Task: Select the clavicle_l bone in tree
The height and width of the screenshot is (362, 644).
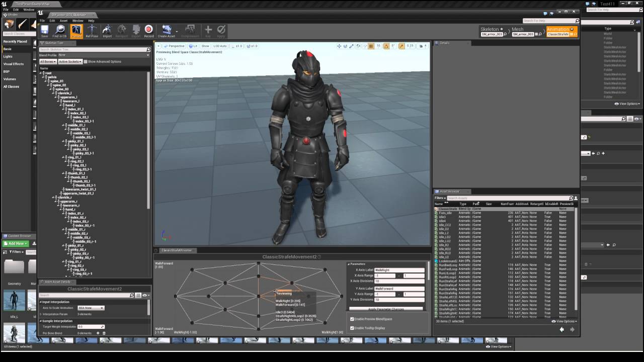Action: click(64, 93)
